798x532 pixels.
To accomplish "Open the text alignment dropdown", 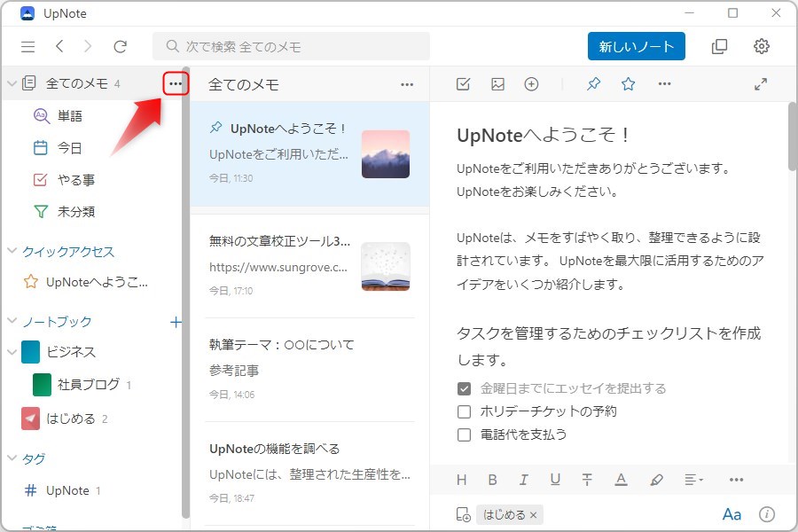I will [693, 480].
